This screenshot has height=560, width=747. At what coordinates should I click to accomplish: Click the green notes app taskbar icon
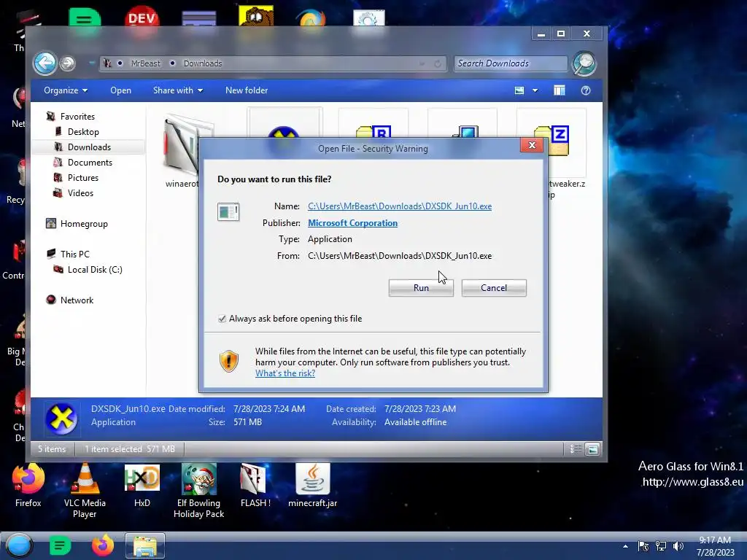pos(60,545)
